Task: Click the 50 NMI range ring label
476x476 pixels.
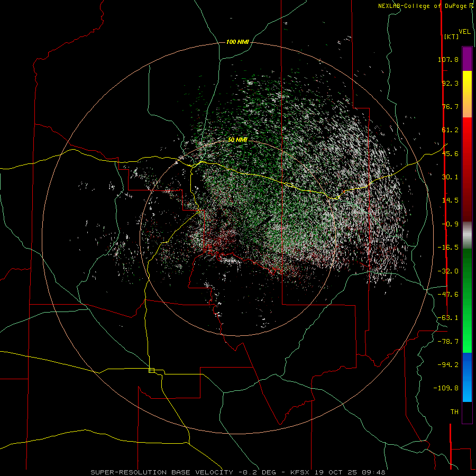Action: pyautogui.click(x=237, y=140)
